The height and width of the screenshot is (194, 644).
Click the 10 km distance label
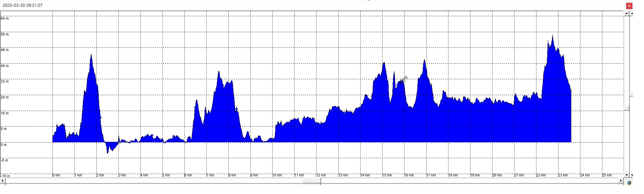pos(277,175)
